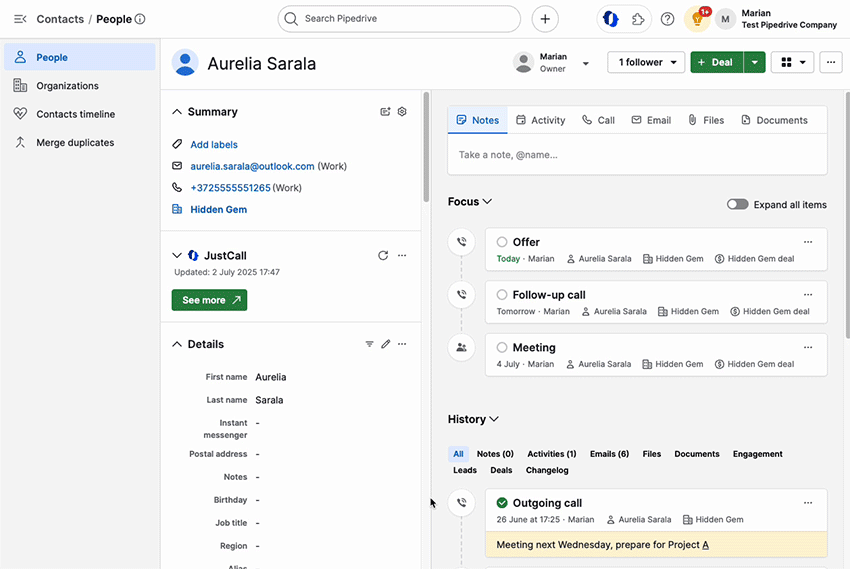Click the green See more button
850x569 pixels.
click(209, 300)
